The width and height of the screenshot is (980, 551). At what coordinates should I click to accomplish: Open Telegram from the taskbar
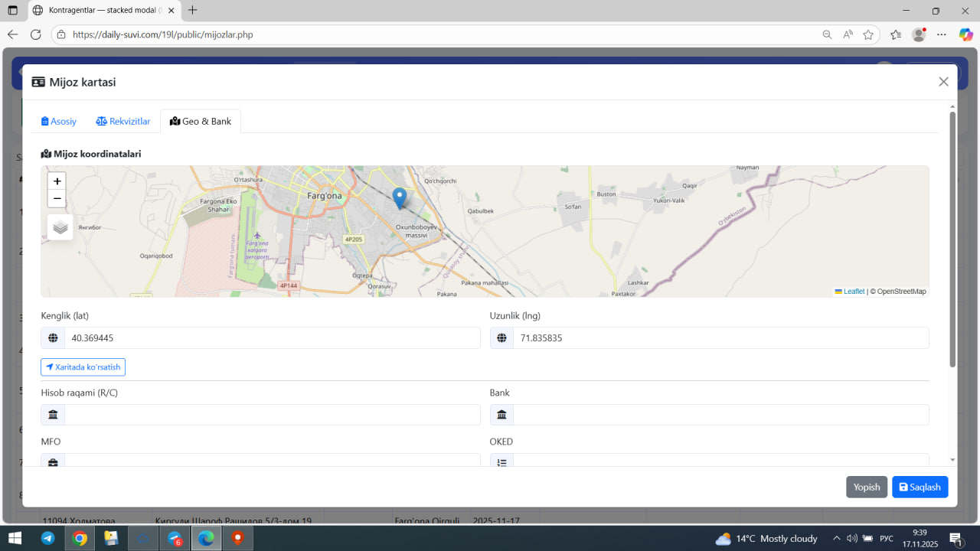pos(47,538)
